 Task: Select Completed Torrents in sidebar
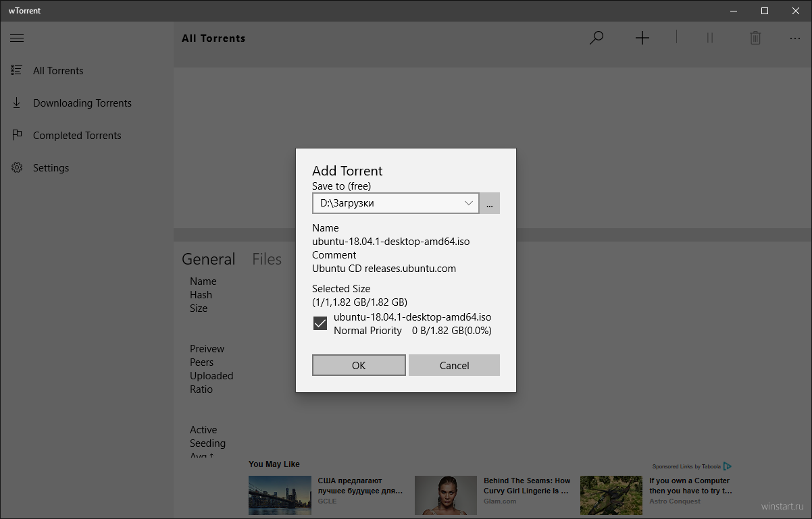pyautogui.click(x=86, y=135)
